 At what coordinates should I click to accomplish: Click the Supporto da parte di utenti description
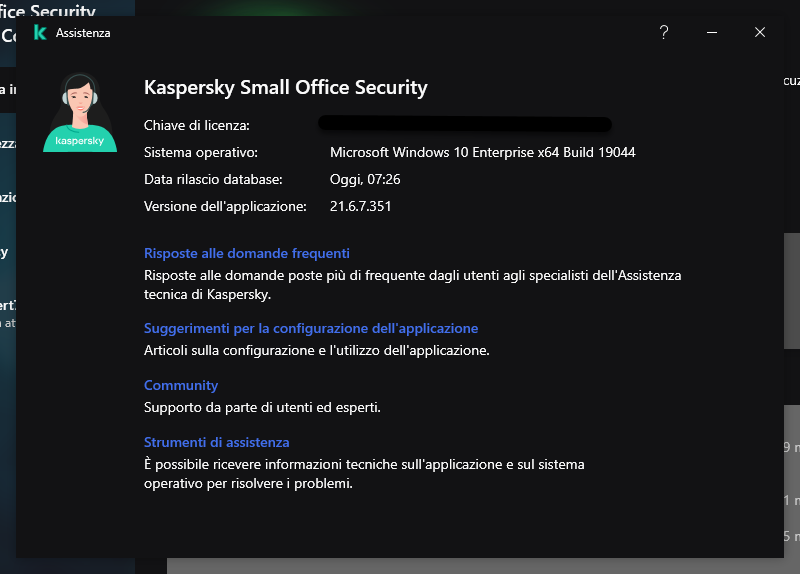click(x=262, y=407)
